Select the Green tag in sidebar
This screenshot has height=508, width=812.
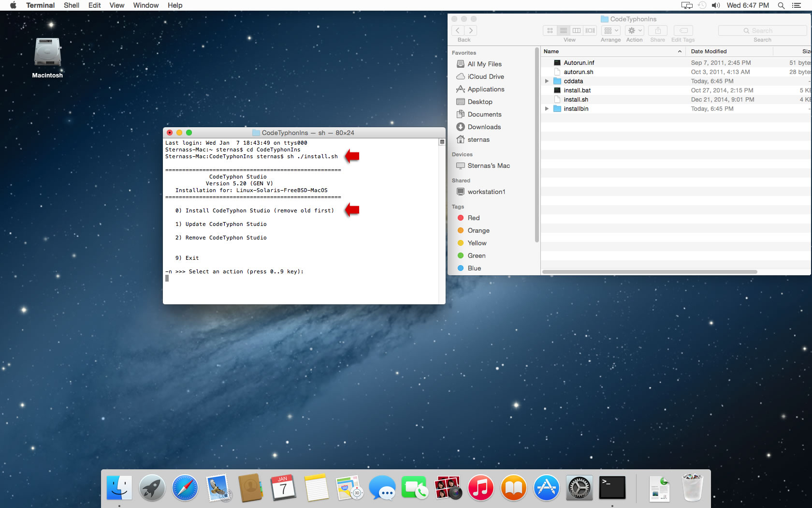(477, 255)
